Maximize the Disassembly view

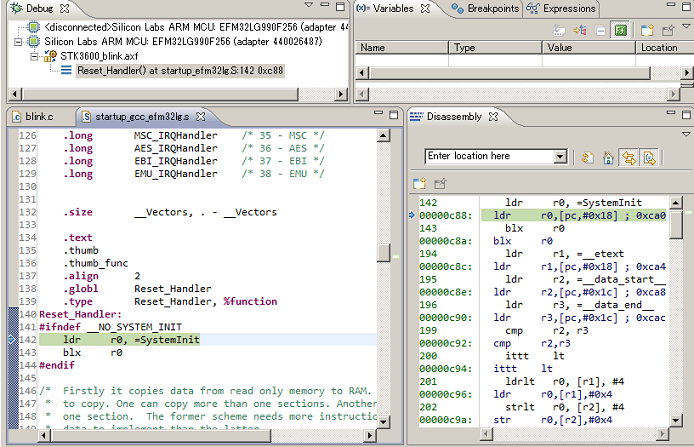coord(686,115)
